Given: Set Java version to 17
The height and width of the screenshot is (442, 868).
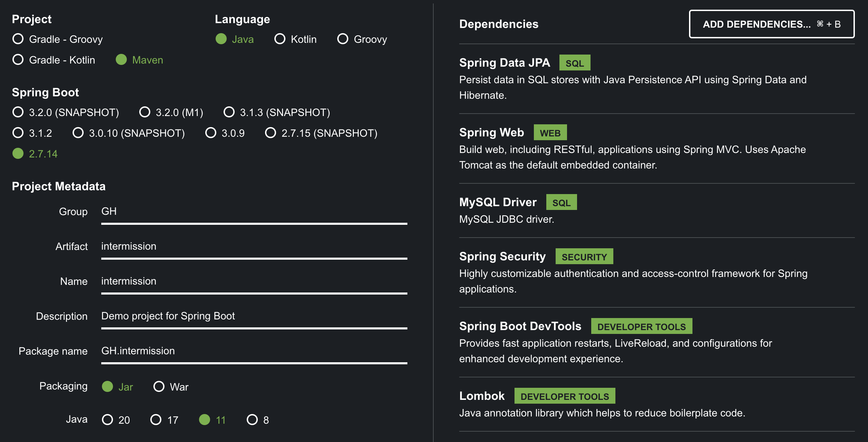Looking at the screenshot, I should point(156,420).
